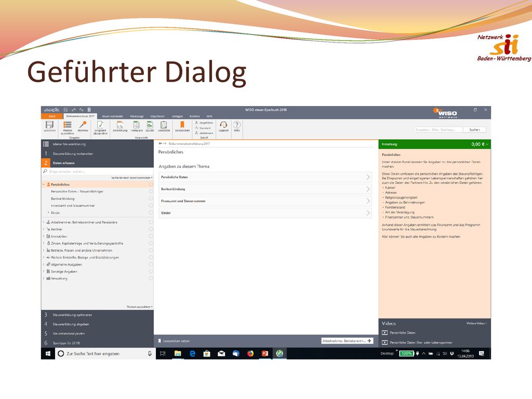The width and height of the screenshot is (532, 399).
Task: Click the orange Lesezeichen bookmark icon
Action: [182, 125]
